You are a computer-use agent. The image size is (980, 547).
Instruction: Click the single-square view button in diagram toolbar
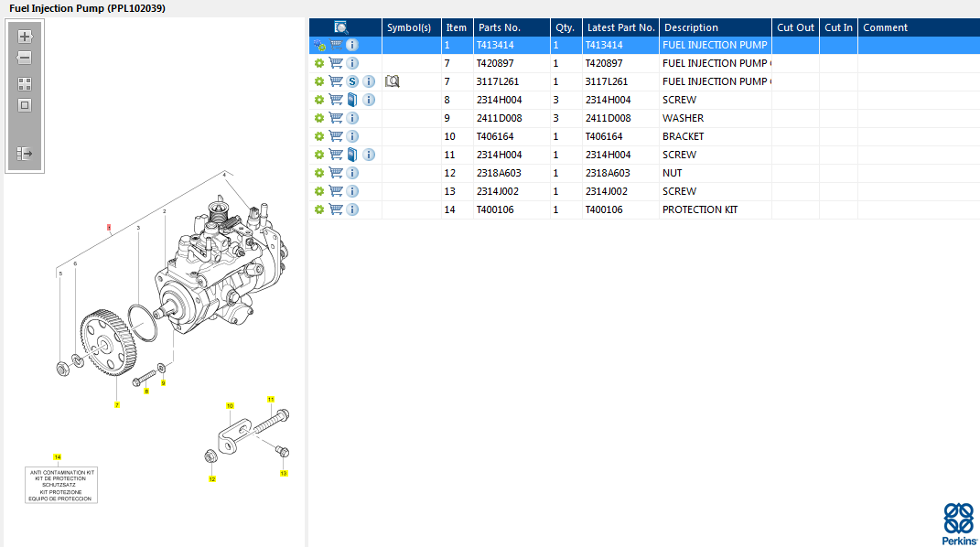(x=25, y=104)
